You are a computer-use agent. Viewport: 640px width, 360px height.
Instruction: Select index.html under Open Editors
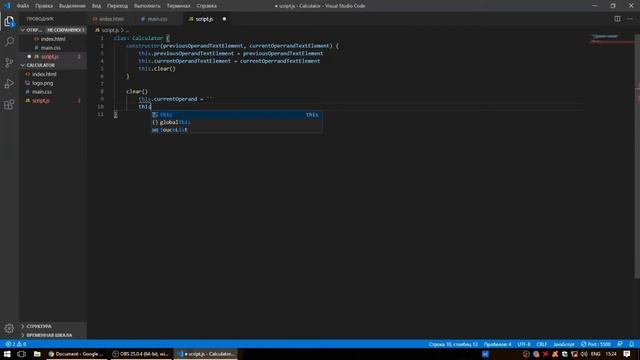click(x=53, y=39)
